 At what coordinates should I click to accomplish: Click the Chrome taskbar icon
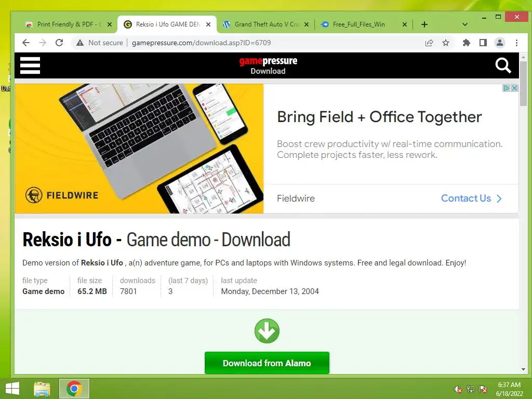pyautogui.click(x=74, y=389)
